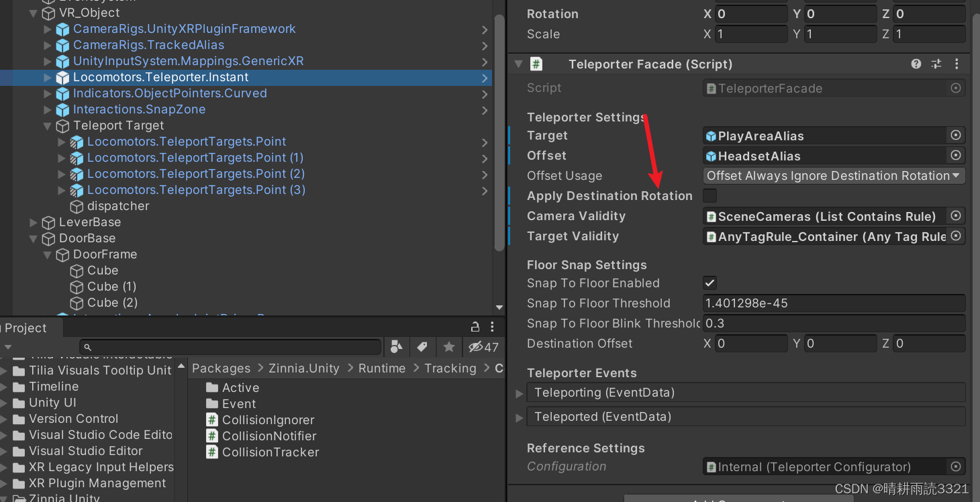Go to Runtime in the breadcrumb
This screenshot has width=980, height=502.
coord(382,368)
